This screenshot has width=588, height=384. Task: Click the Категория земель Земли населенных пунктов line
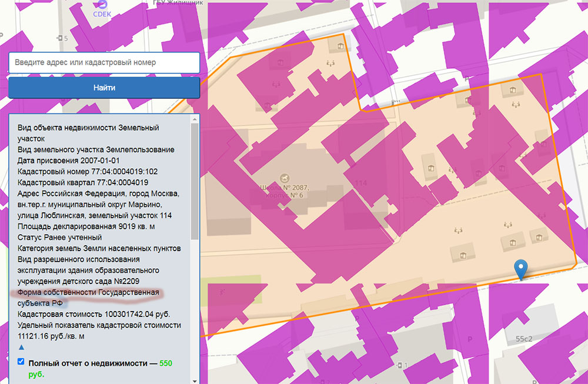coord(99,248)
